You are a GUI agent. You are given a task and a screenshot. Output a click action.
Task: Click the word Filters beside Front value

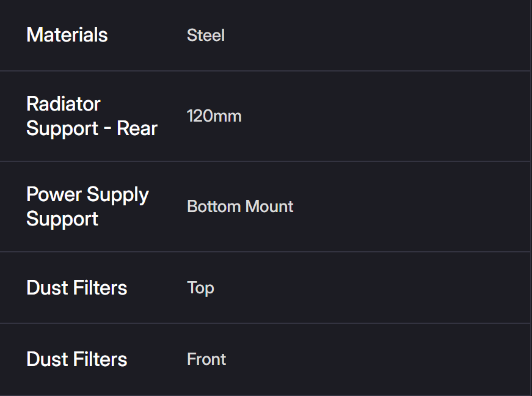click(x=102, y=359)
